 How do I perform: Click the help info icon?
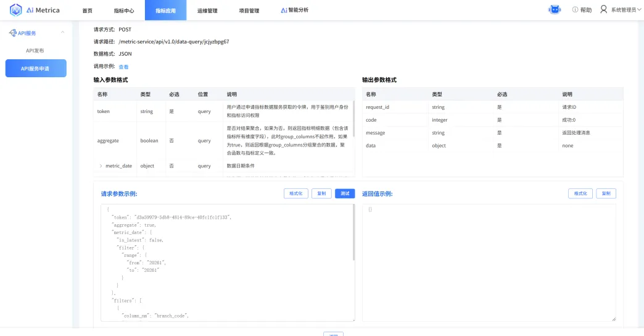575,10
